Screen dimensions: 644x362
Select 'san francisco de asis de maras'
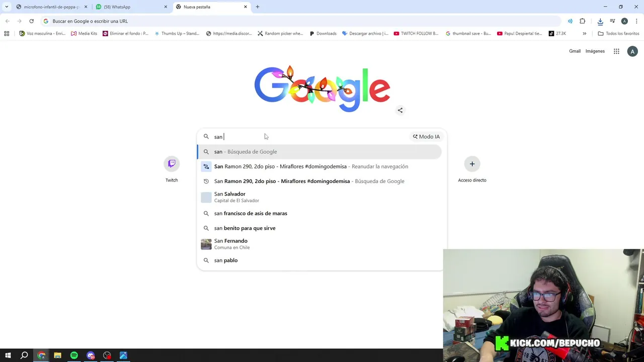tap(319, 213)
